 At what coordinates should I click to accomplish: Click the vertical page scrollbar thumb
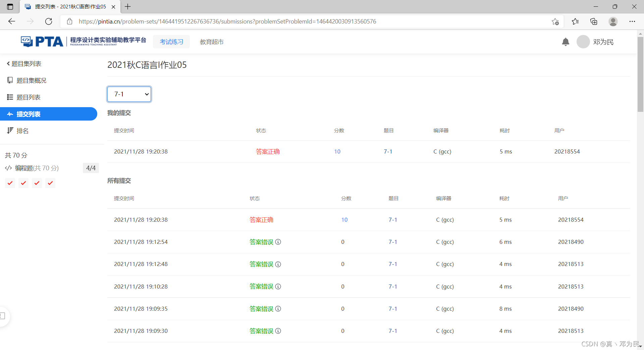640,74
